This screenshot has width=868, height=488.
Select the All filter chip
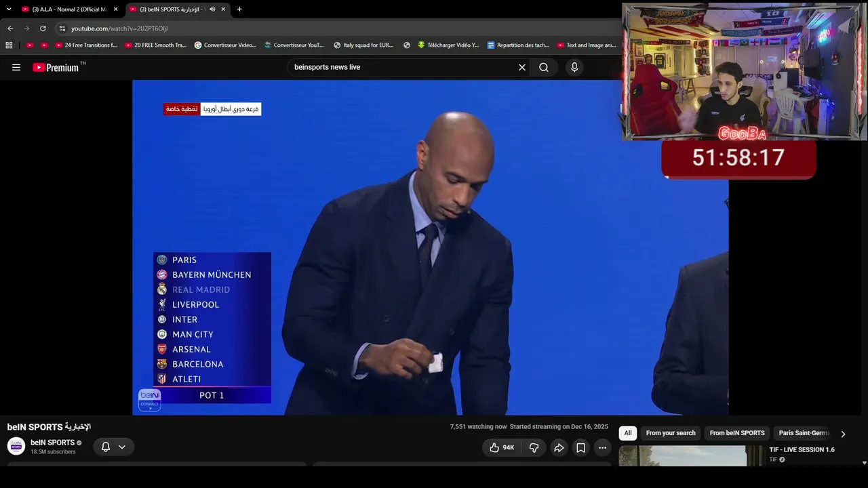click(x=628, y=433)
